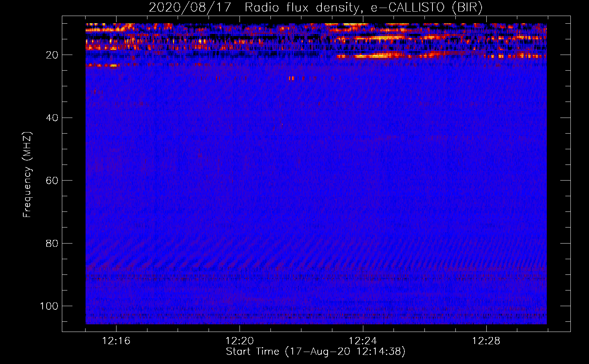589x364 pixels.
Task: Click the 80 frequency tick label
Action: [52, 243]
